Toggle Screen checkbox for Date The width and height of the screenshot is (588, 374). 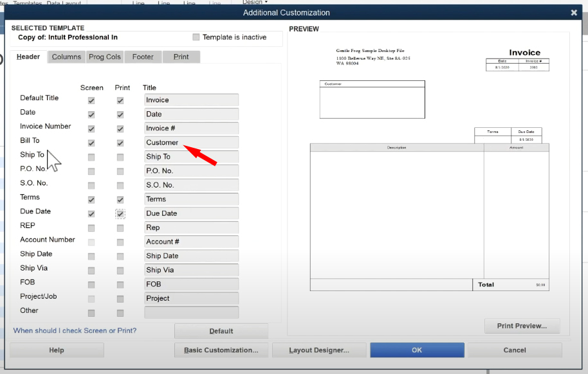(x=91, y=114)
